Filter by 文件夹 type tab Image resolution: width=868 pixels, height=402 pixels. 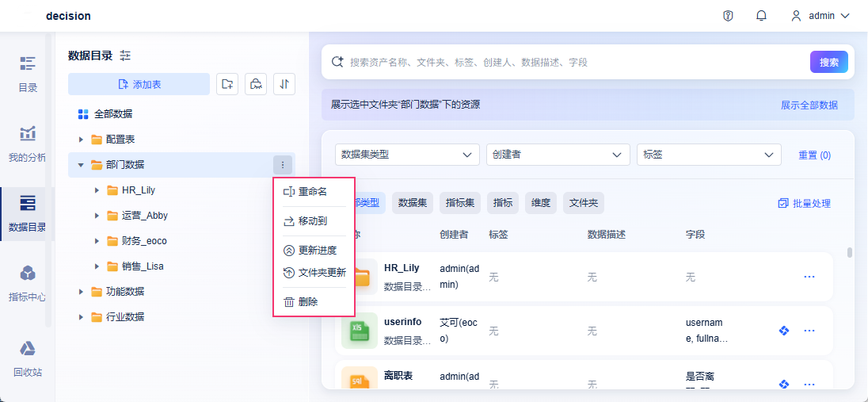[584, 203]
